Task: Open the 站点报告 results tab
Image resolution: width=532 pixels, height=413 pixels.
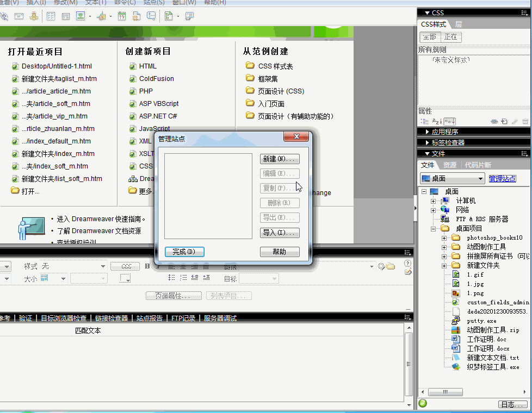Action: pos(149,318)
